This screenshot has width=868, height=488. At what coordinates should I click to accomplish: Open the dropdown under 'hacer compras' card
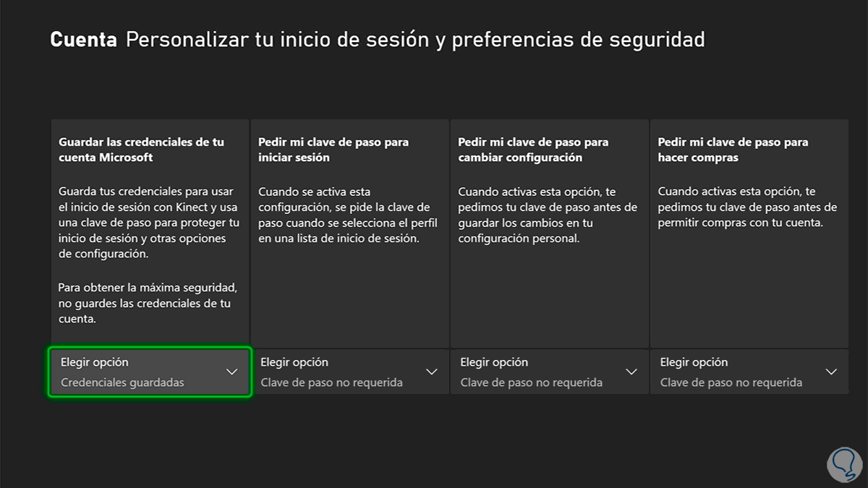[749, 372]
